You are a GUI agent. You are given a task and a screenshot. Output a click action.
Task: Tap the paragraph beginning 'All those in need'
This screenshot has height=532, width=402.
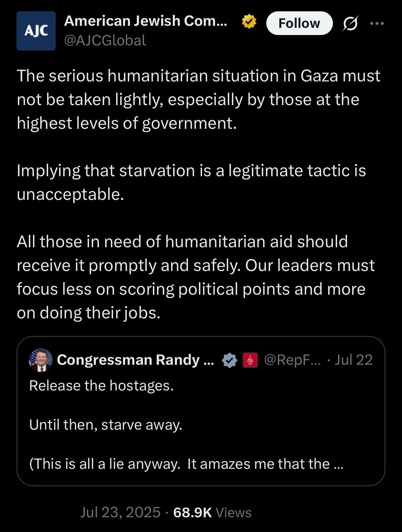point(196,277)
